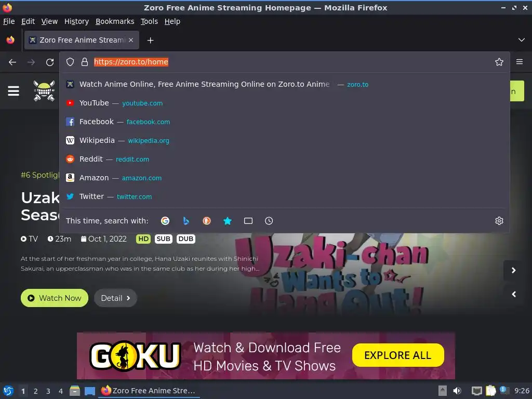
Task: Open the file manager from the taskbar
Action: click(x=75, y=391)
